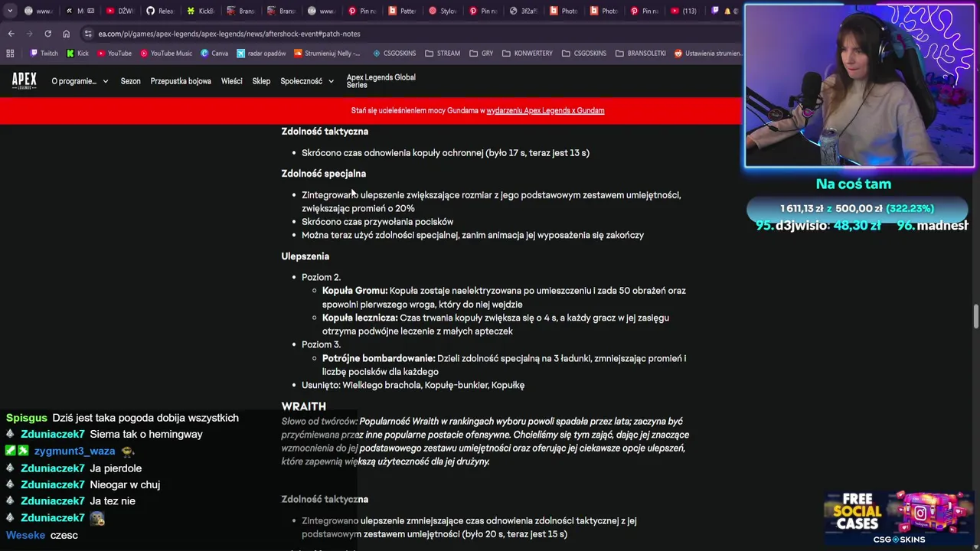Switch to the GitHub Releases tab
Viewport: 980px width, 551px height.
click(160, 11)
